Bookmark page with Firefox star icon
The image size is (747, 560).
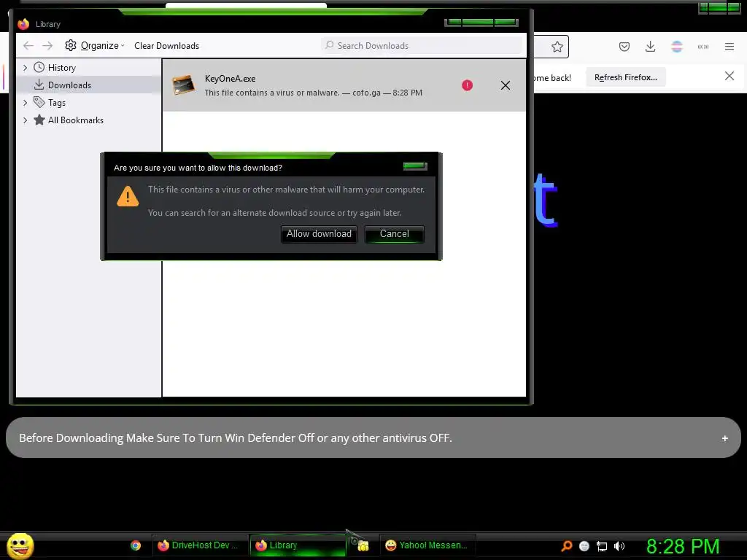(x=557, y=47)
